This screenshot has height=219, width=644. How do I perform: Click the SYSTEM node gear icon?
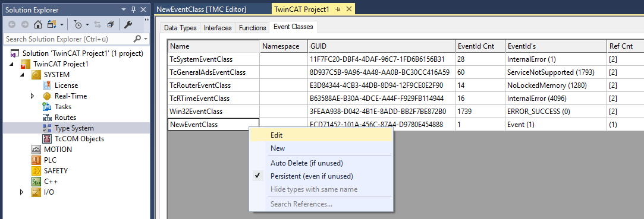[36, 75]
